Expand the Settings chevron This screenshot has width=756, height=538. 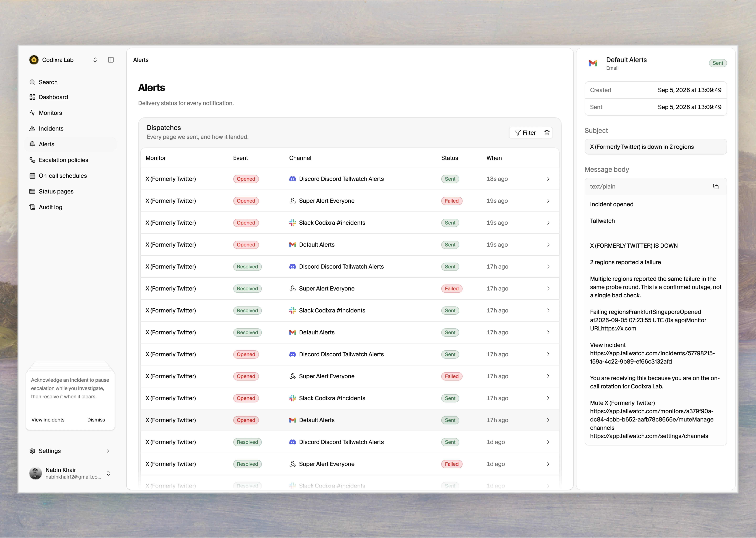click(108, 451)
